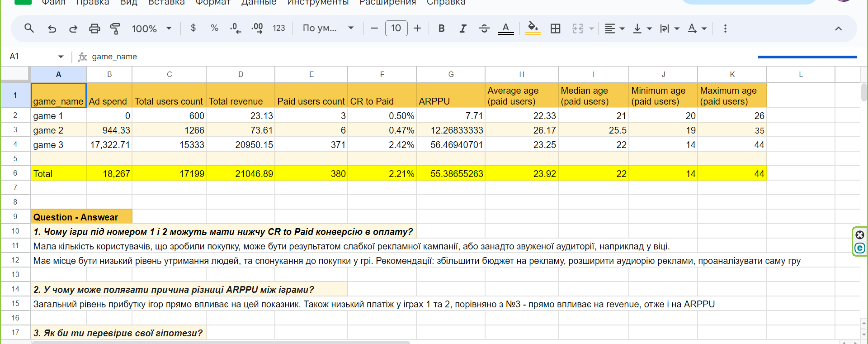This screenshot has width=868, height=344.
Task: Click the merge cells icon
Action: 578,29
